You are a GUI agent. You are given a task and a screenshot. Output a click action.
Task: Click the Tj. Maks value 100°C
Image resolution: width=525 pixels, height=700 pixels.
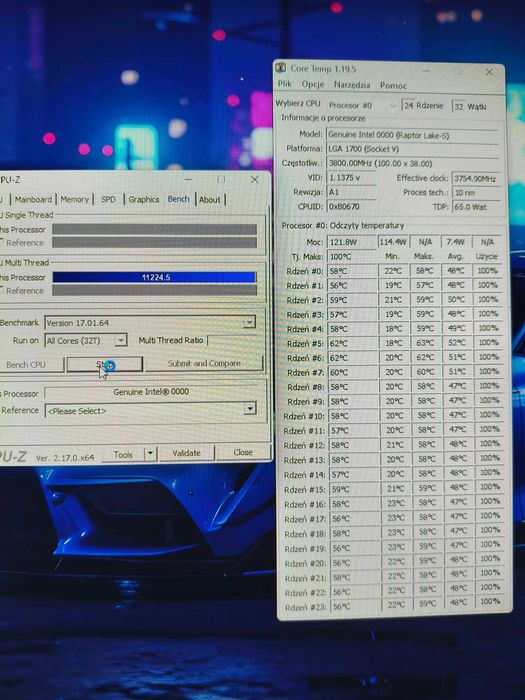tap(352, 256)
